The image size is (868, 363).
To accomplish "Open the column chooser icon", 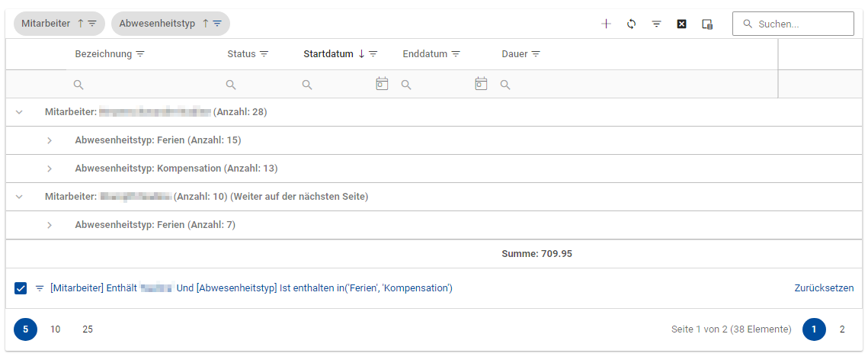I will (x=707, y=24).
